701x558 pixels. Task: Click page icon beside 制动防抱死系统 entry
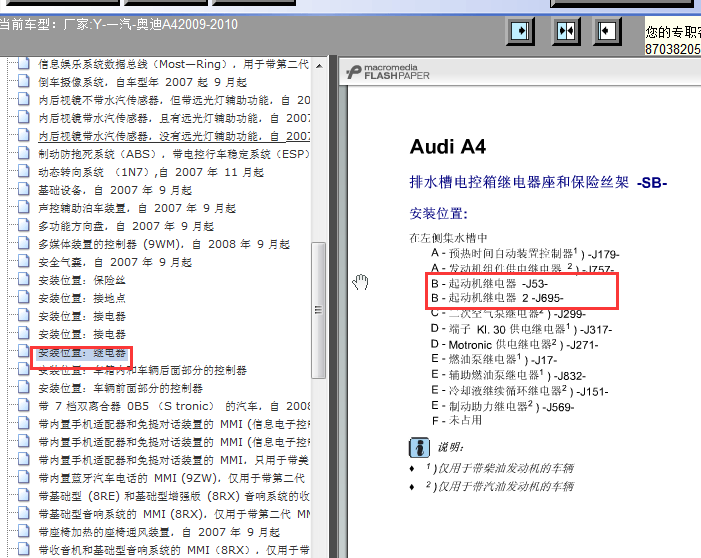pos(24,152)
